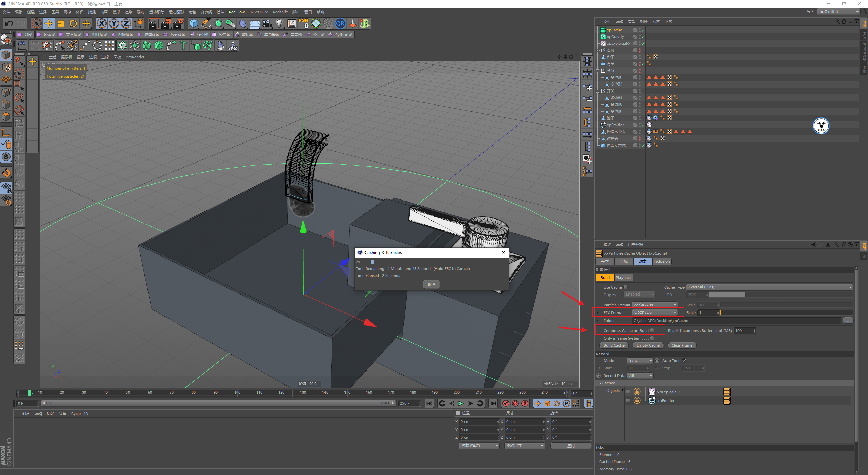
Task: Toggle Compress Cache on Build checkbox
Action: click(652, 330)
